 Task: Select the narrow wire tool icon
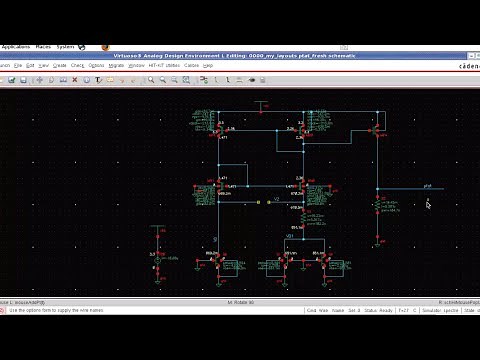(x=216, y=80)
